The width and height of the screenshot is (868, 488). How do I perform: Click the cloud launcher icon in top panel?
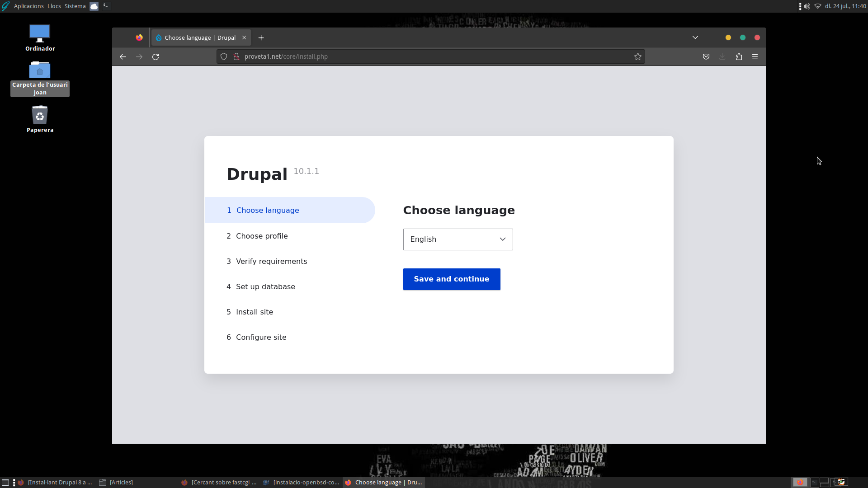click(94, 6)
